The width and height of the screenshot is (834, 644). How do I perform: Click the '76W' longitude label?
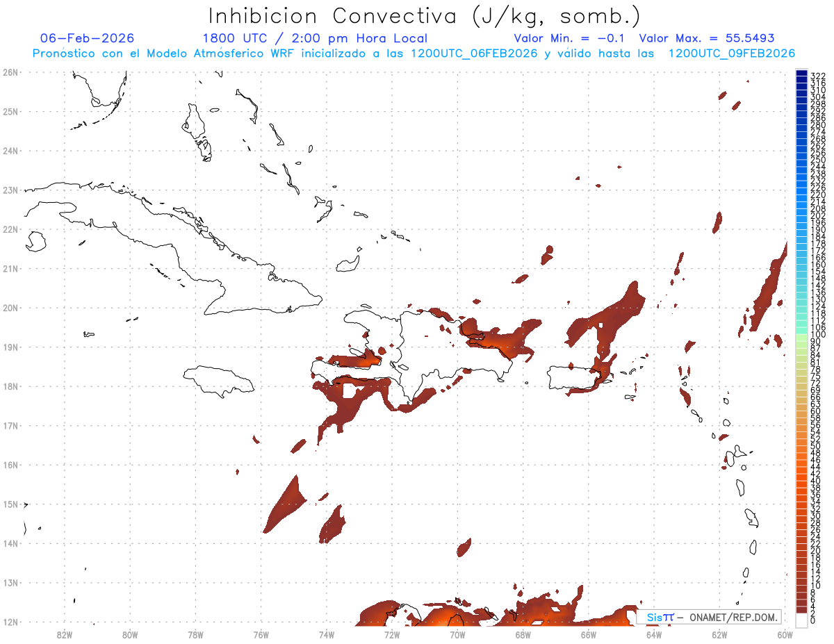tap(261, 634)
